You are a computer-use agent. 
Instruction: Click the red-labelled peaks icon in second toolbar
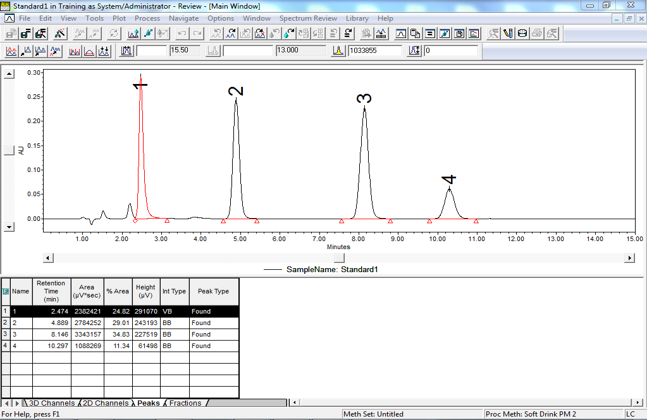[x=55, y=52]
